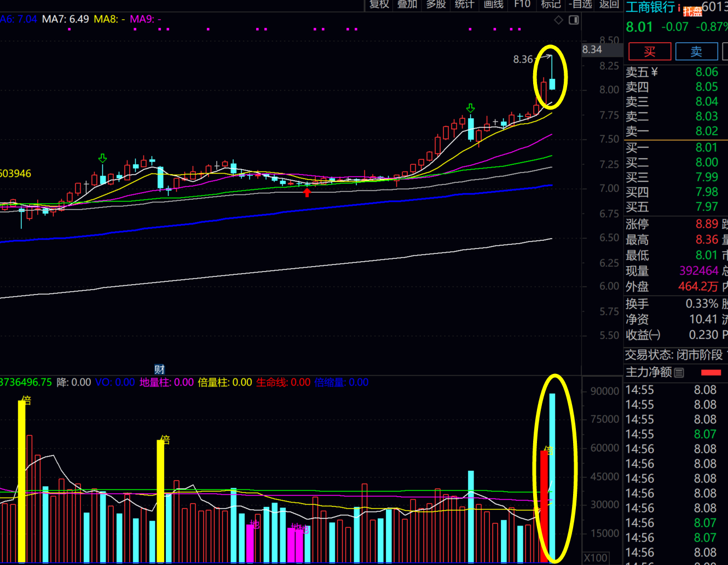Toggle the X100 volume scale box
Viewport: 728px width, 565px height.
click(x=596, y=558)
